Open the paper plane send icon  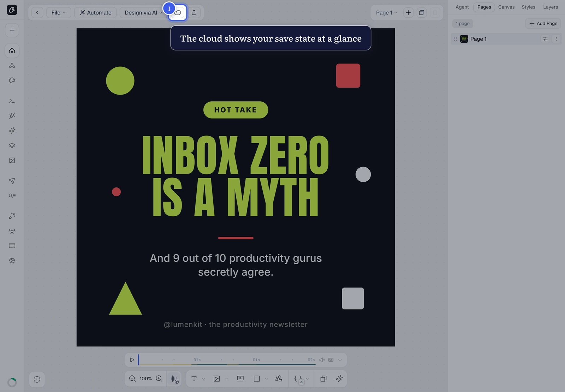(12, 181)
